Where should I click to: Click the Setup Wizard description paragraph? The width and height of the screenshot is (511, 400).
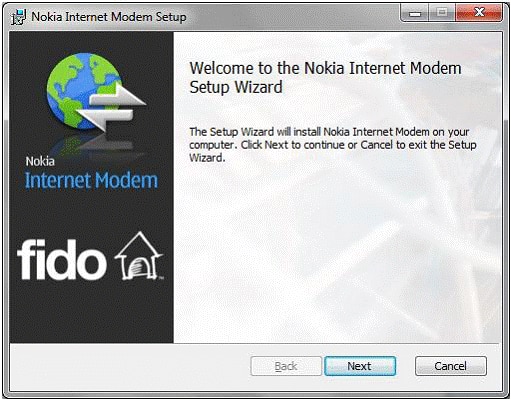click(333, 145)
